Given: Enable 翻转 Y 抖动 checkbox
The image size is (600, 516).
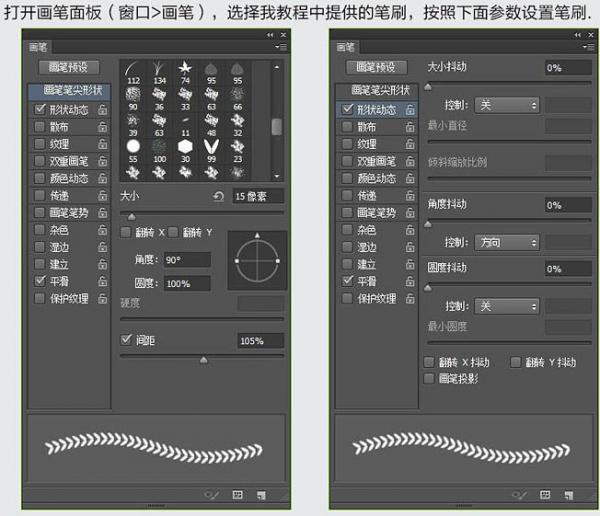Looking at the screenshot, I should click(515, 362).
